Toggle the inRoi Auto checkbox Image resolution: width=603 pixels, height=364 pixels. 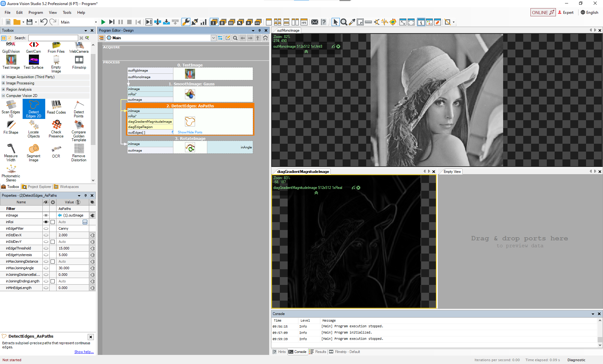(x=53, y=222)
